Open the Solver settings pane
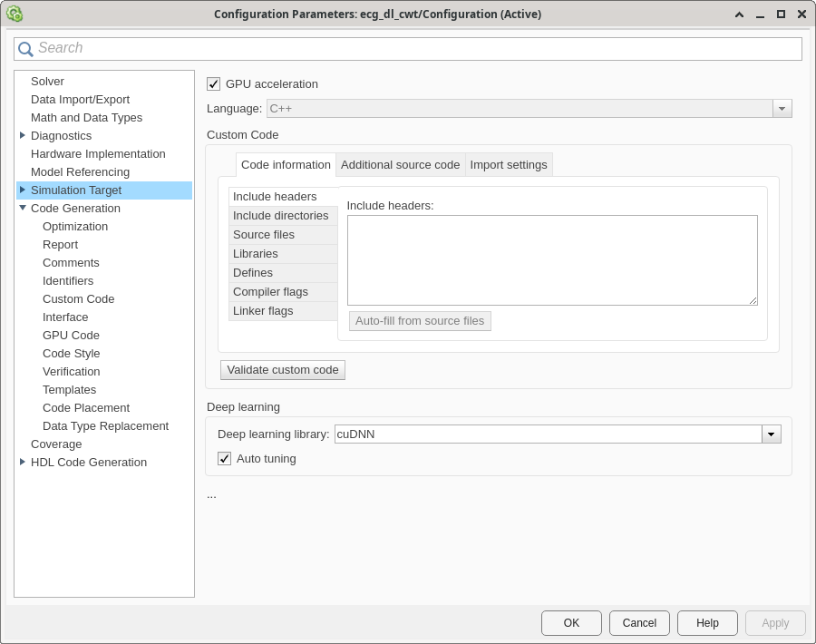The width and height of the screenshot is (816, 644). (47, 82)
